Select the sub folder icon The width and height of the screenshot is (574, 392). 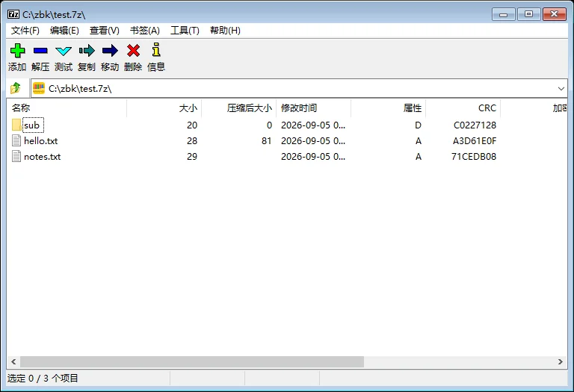[16, 125]
